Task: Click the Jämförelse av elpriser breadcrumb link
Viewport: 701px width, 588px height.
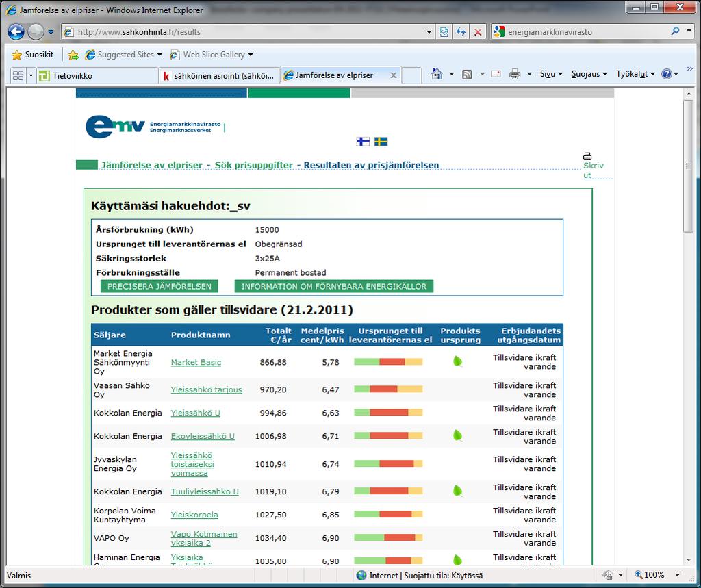Action: (152, 165)
